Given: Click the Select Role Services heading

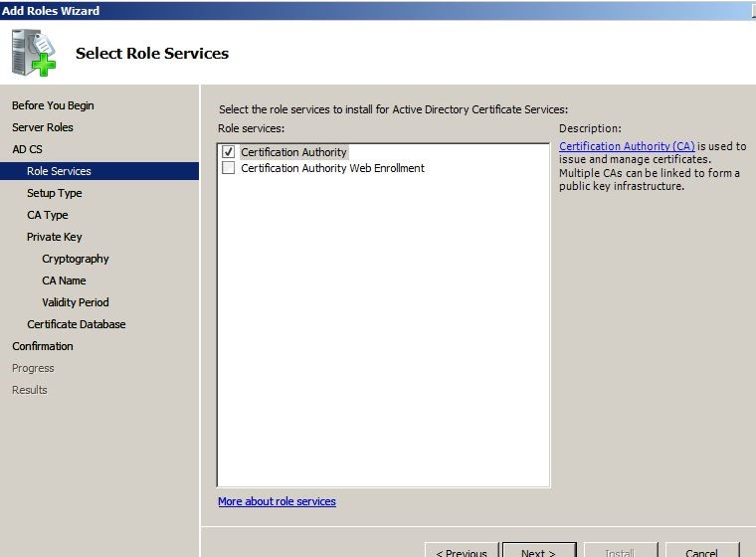Looking at the screenshot, I should pyautogui.click(x=152, y=53).
